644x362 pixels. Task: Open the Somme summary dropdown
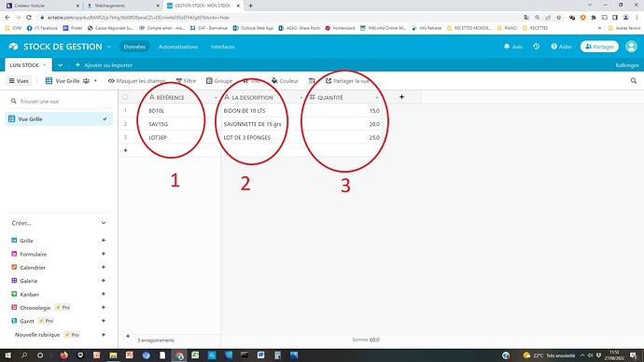[366, 340]
